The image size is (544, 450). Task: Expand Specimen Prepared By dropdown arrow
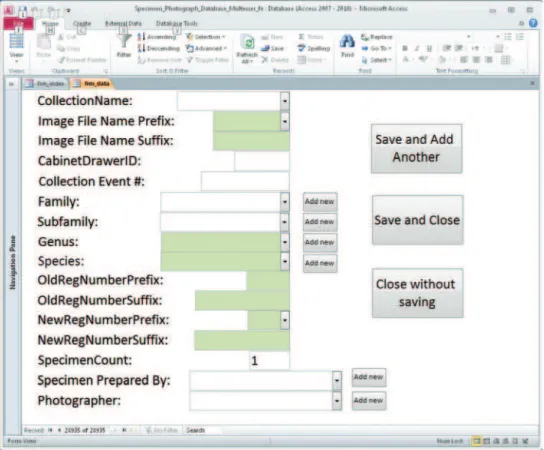[x=337, y=380]
